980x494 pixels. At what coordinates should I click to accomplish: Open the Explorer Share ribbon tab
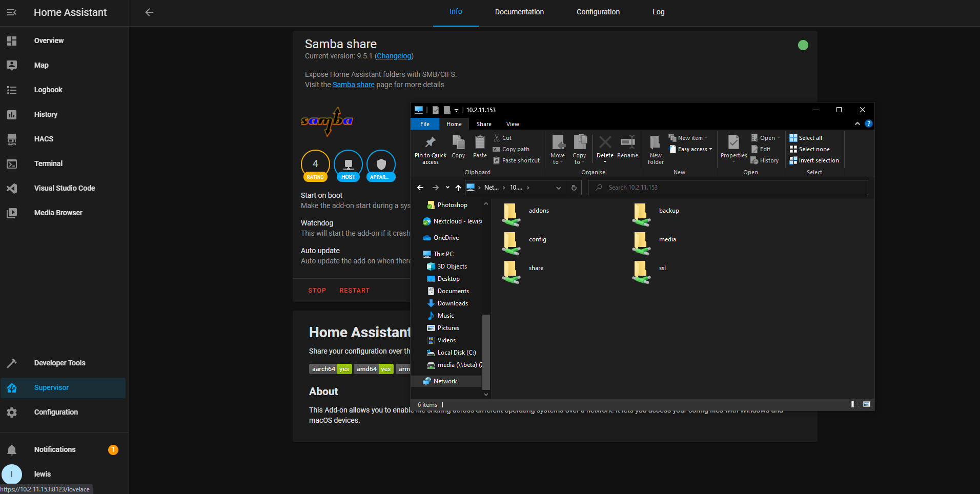[x=484, y=124]
